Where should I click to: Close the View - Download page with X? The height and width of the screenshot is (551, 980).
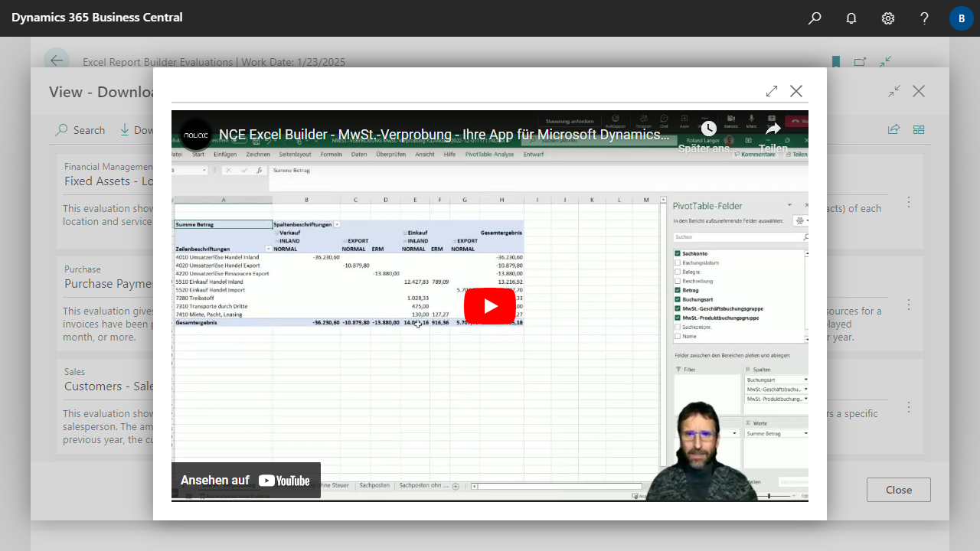[919, 91]
